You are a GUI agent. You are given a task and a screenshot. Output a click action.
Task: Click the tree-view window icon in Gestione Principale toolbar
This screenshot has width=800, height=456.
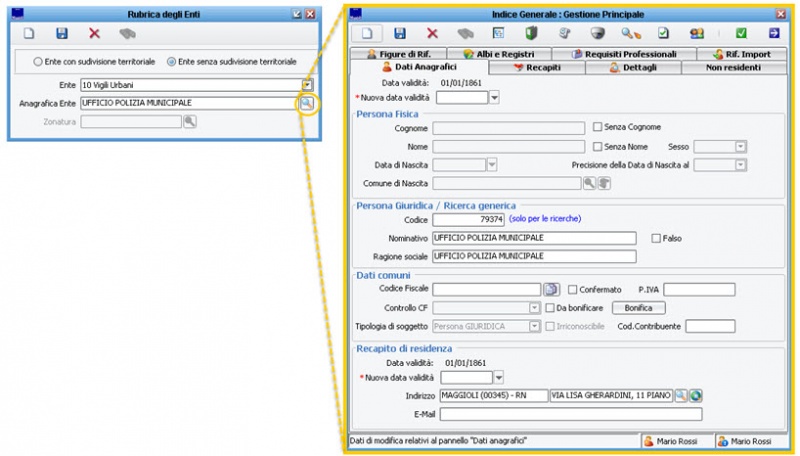(498, 33)
